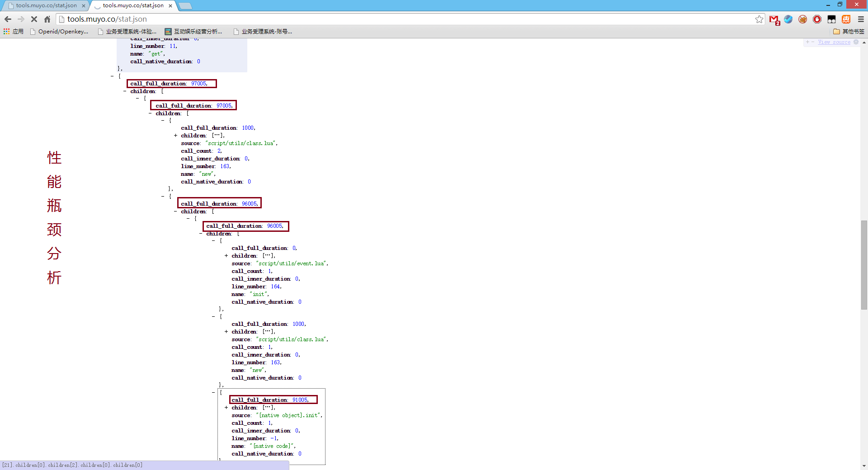Viewport: 868px width, 470px height.
Task: Open the Openid/Openkey bookmark
Action: pyautogui.click(x=59, y=31)
